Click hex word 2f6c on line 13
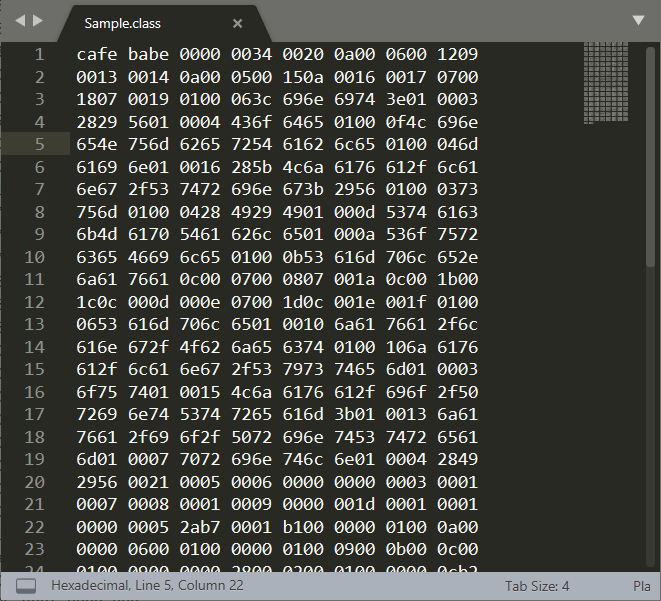This screenshot has height=601, width=661. coord(457,324)
